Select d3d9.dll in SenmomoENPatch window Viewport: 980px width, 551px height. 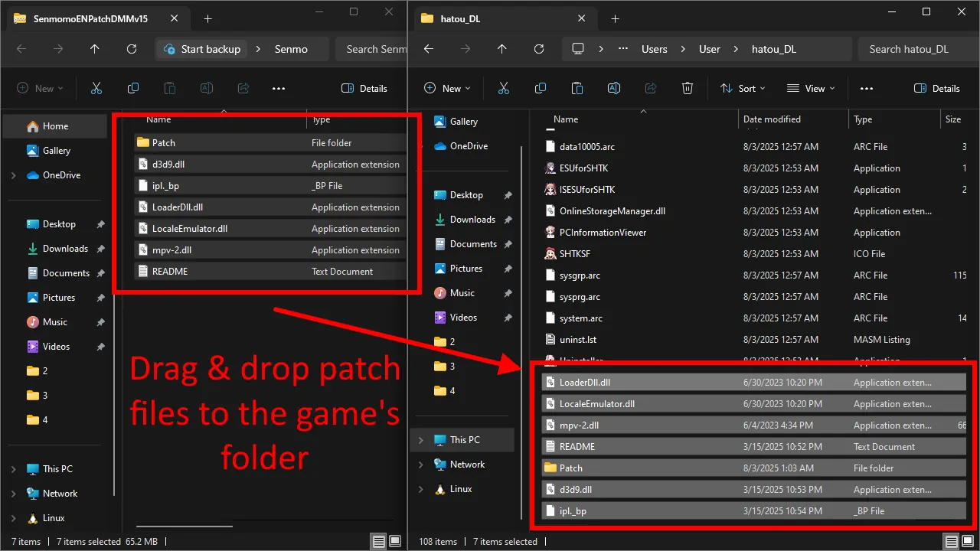point(270,164)
